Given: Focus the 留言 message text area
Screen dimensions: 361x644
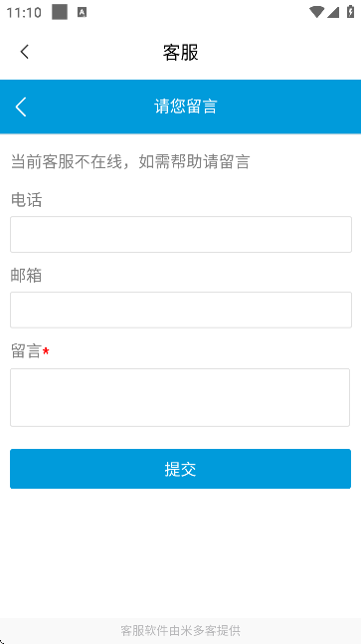Looking at the screenshot, I should (x=180, y=397).
